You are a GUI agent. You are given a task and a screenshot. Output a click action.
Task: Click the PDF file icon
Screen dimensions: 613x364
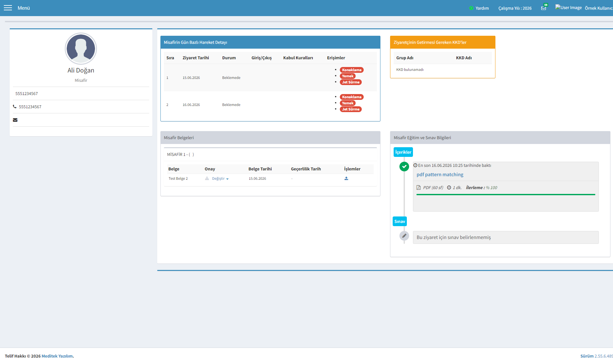point(418,187)
